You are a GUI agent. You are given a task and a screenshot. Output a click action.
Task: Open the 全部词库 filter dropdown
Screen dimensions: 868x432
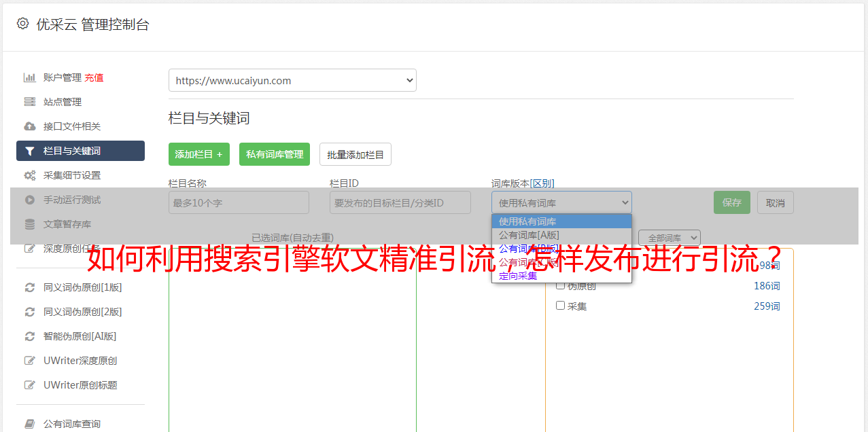[x=669, y=238]
